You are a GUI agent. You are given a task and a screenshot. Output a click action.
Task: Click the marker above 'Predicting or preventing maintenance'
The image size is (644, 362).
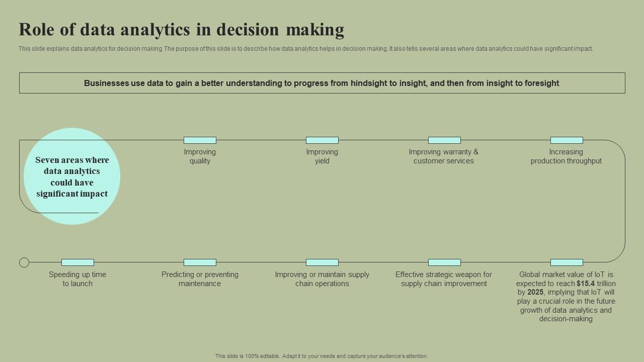click(200, 262)
